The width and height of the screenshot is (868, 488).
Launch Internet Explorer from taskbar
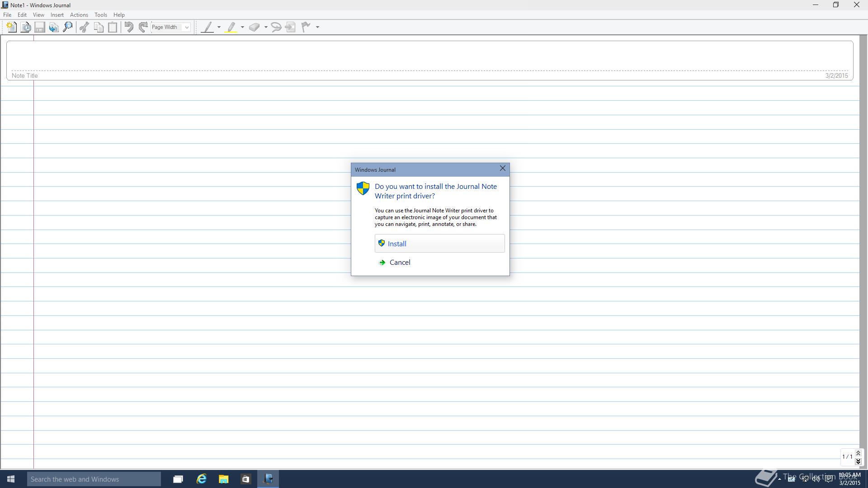pyautogui.click(x=201, y=479)
